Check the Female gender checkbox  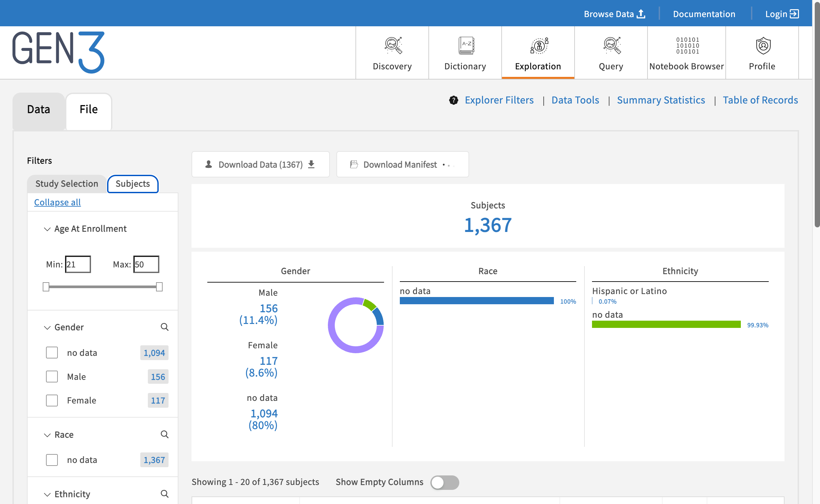pyautogui.click(x=52, y=400)
